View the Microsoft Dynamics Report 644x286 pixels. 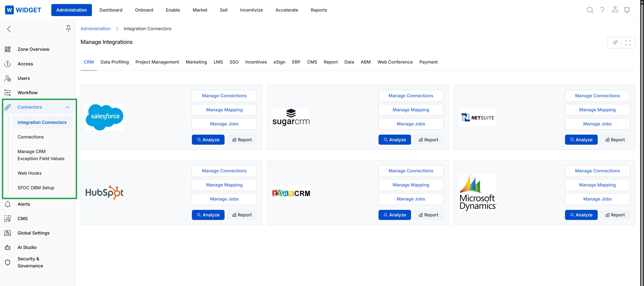(615, 215)
